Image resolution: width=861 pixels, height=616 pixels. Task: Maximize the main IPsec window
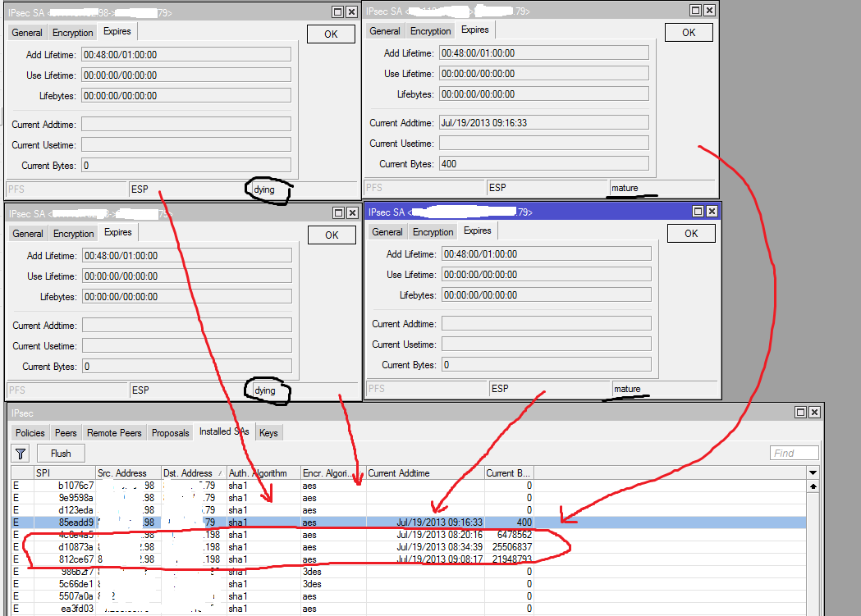pos(800,412)
